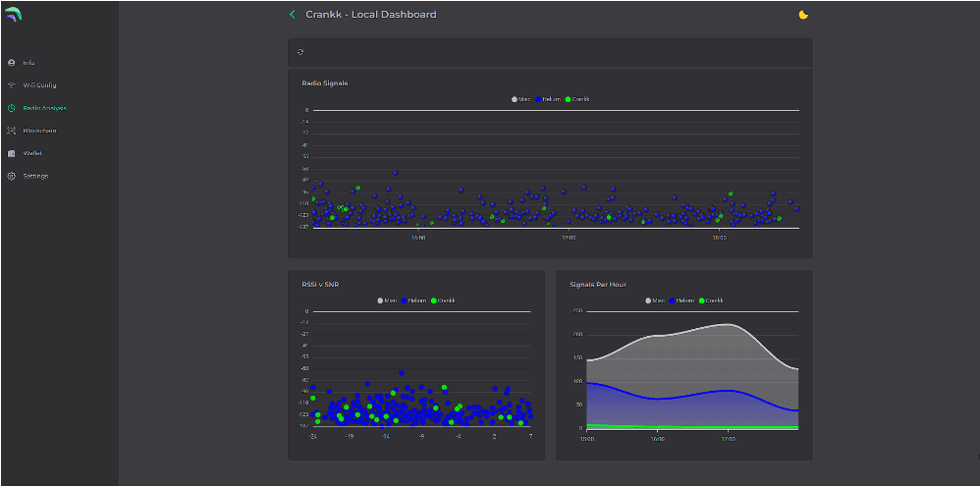This screenshot has height=487, width=980.
Task: Click the Crankk logo in the sidebar
Action: coord(12,15)
